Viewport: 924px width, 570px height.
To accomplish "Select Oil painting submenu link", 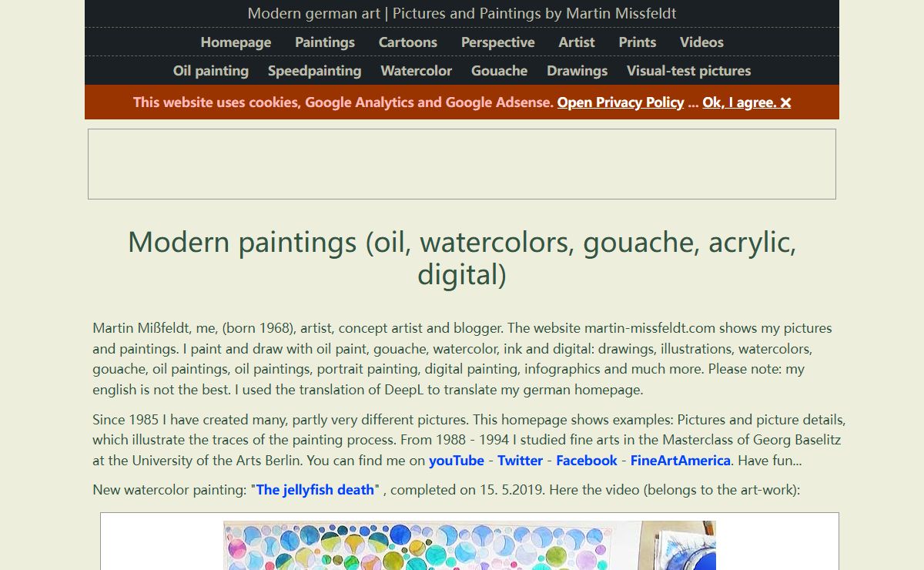I will (211, 71).
